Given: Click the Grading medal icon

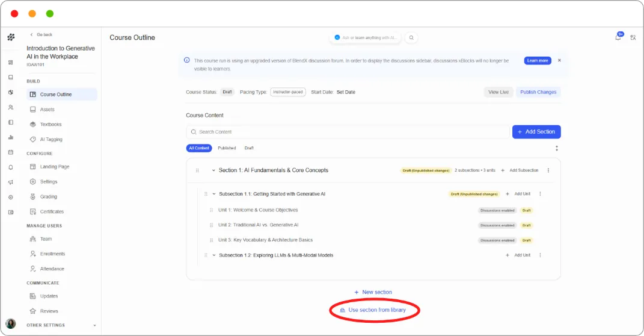Looking at the screenshot, I should click(x=33, y=196).
